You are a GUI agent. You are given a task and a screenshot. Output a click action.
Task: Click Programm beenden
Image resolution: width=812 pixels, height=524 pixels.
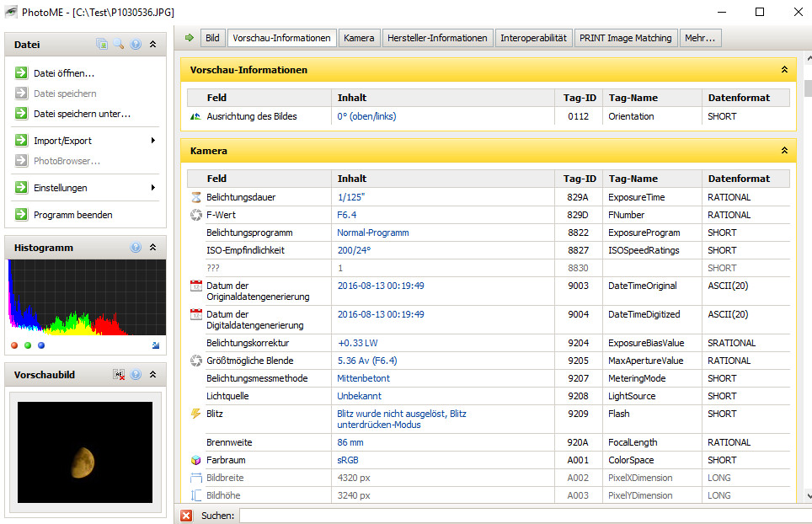72,215
